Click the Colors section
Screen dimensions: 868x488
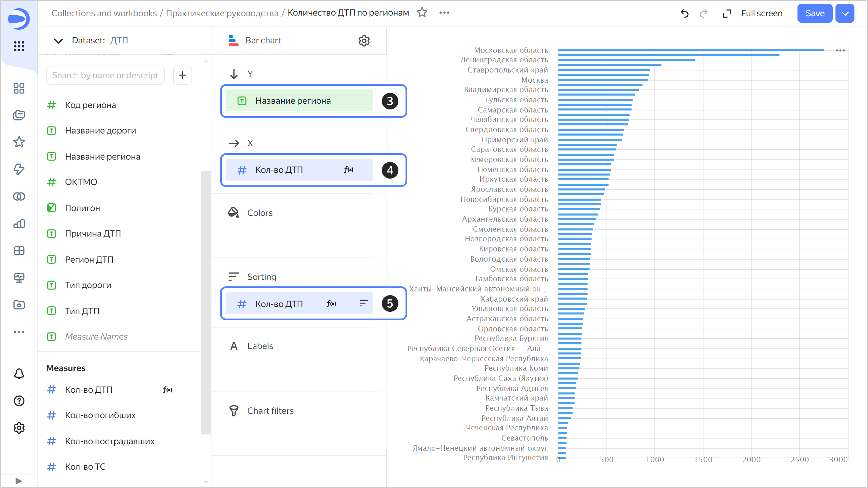260,213
